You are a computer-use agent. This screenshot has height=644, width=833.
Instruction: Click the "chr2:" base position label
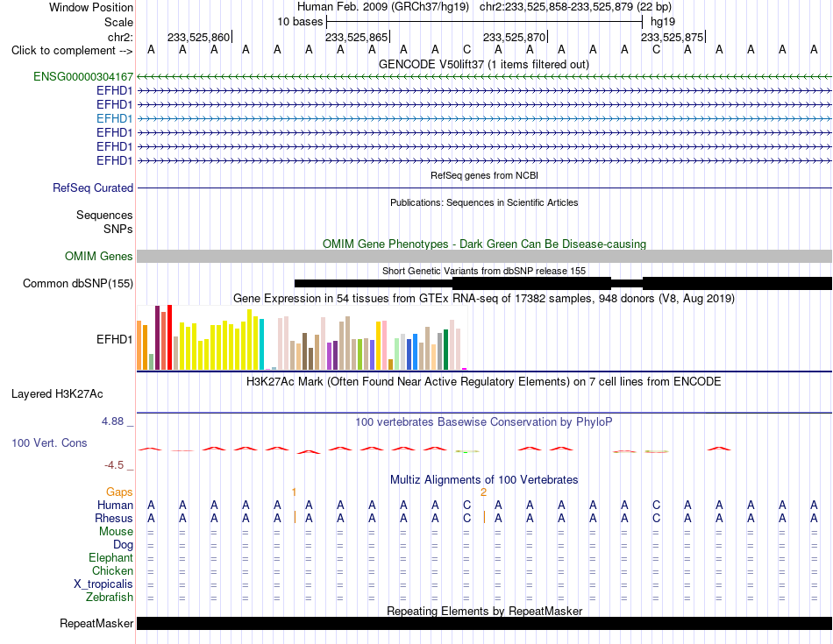coord(120,37)
